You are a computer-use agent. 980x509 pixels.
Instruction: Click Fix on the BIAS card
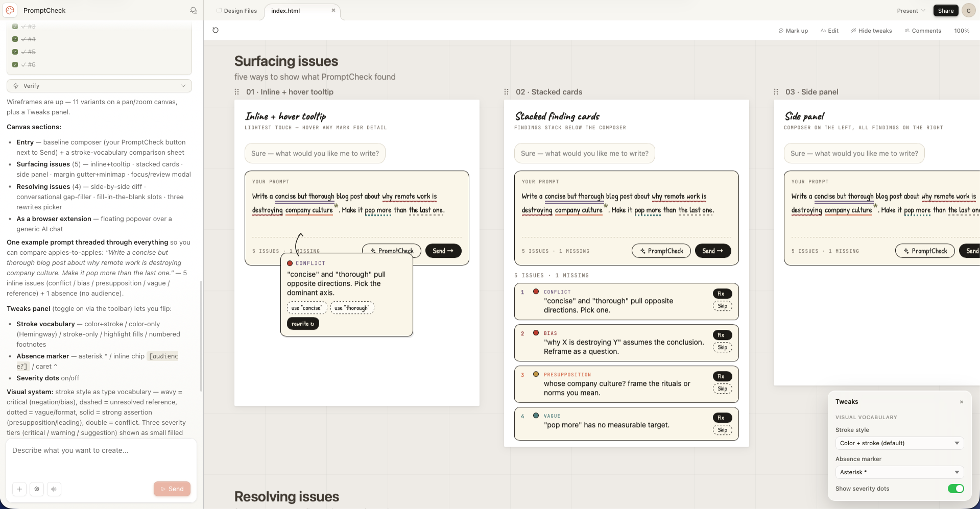pos(722,335)
